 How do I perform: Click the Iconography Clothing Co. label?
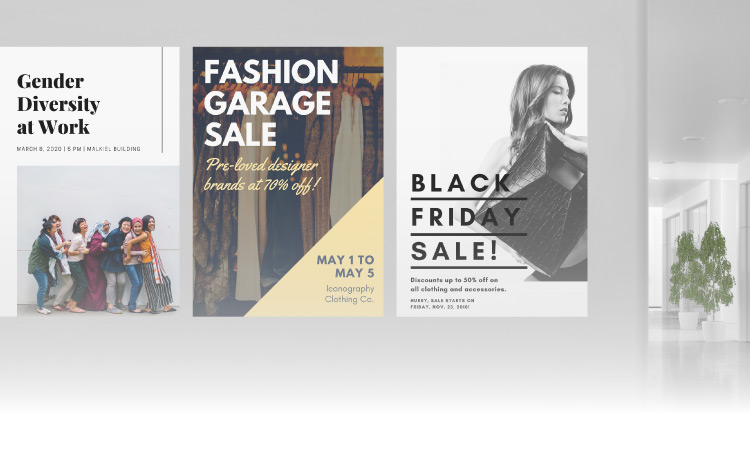point(349,294)
